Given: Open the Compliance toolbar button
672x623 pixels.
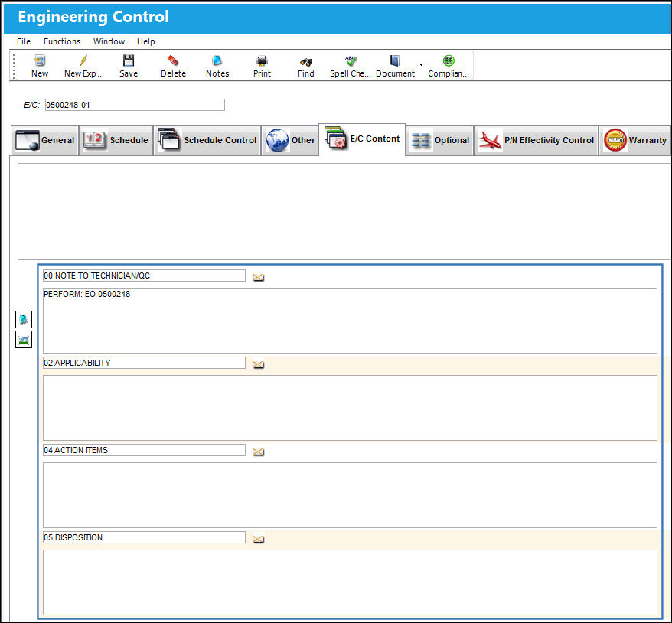Looking at the screenshot, I should click(x=449, y=66).
